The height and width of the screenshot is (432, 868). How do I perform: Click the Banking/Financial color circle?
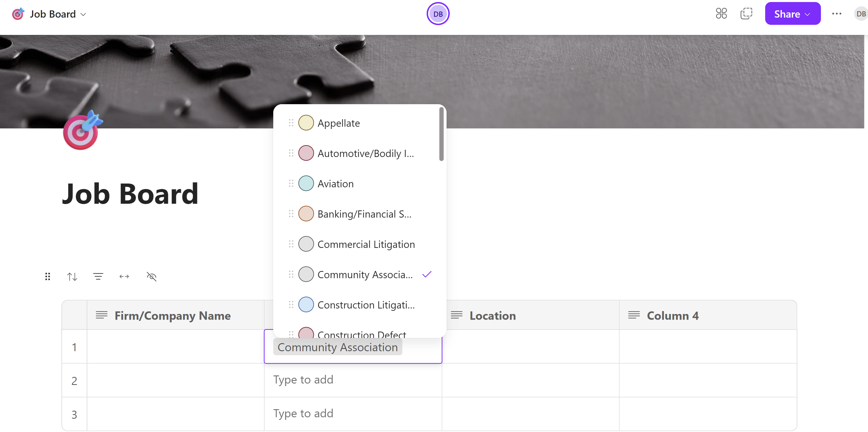[306, 214]
